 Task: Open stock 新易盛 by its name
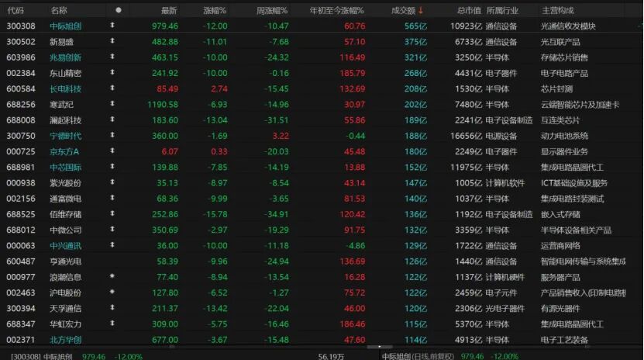(61, 42)
